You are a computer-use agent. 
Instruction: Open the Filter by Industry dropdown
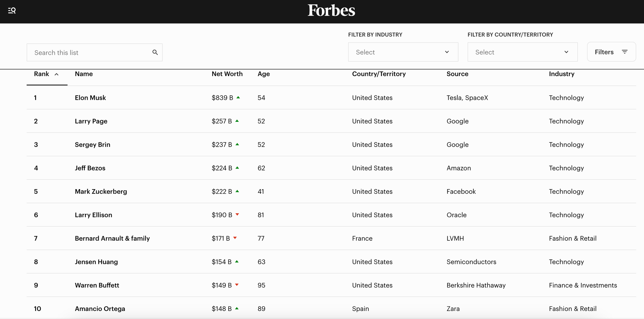403,52
